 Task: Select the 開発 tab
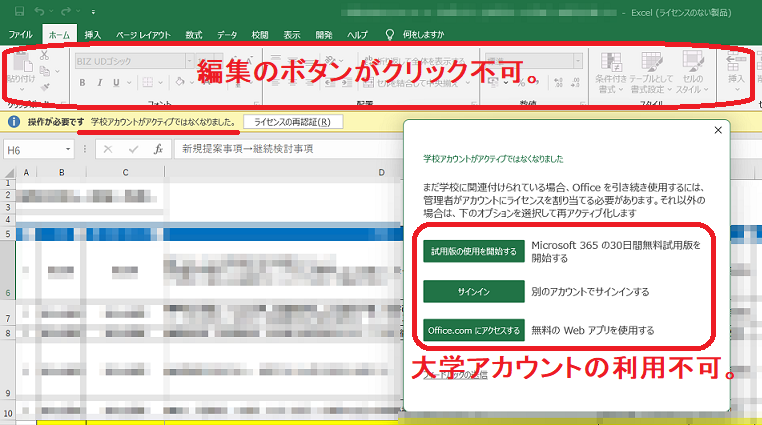click(324, 34)
